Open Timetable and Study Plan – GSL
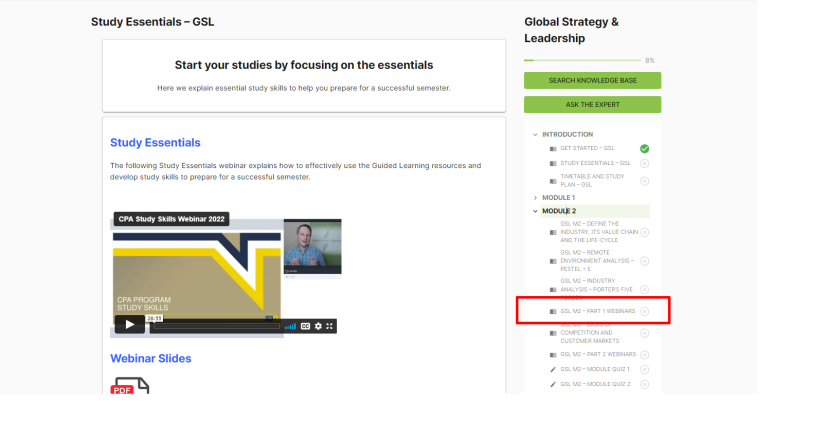The height and width of the screenshot is (427, 814). pos(592,181)
